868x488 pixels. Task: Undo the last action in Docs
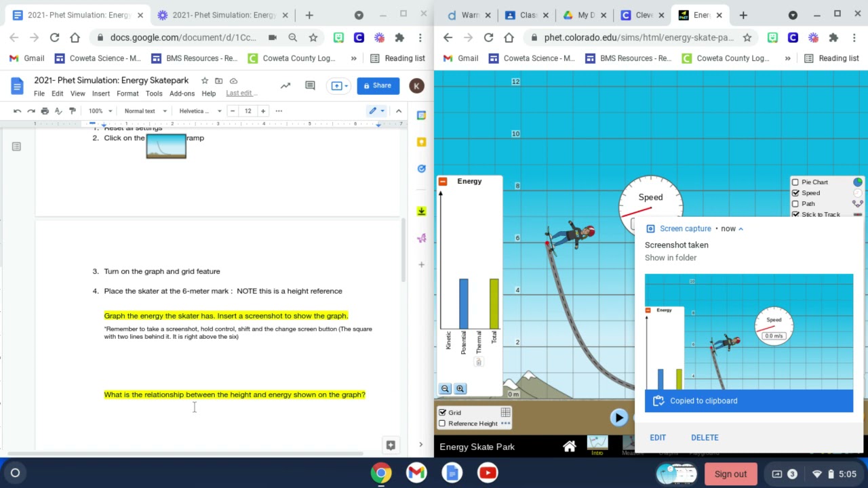[18, 110]
